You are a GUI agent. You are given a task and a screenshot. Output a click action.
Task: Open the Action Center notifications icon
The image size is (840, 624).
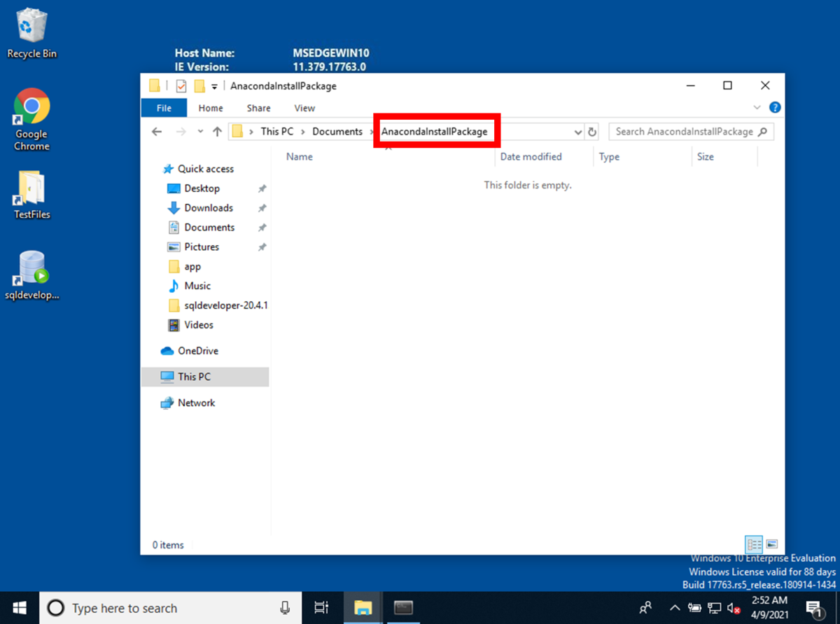814,608
